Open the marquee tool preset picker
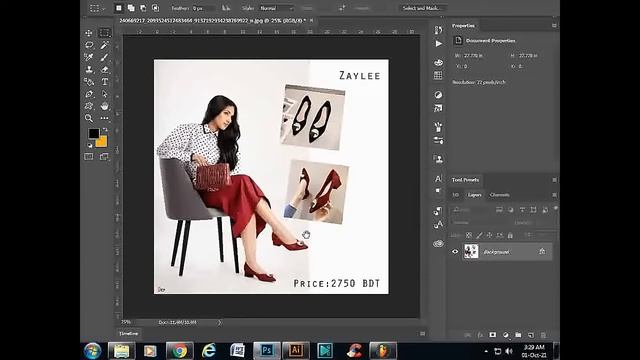 click(97, 8)
